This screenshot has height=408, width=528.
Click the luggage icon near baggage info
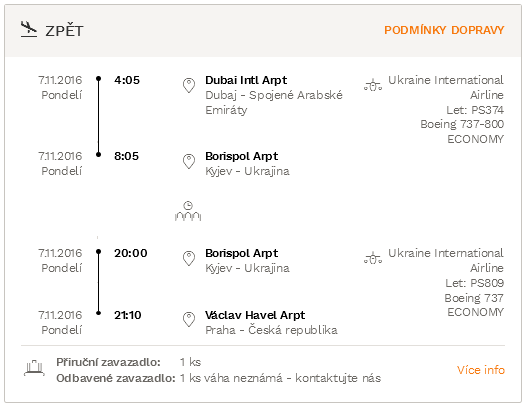[34, 368]
